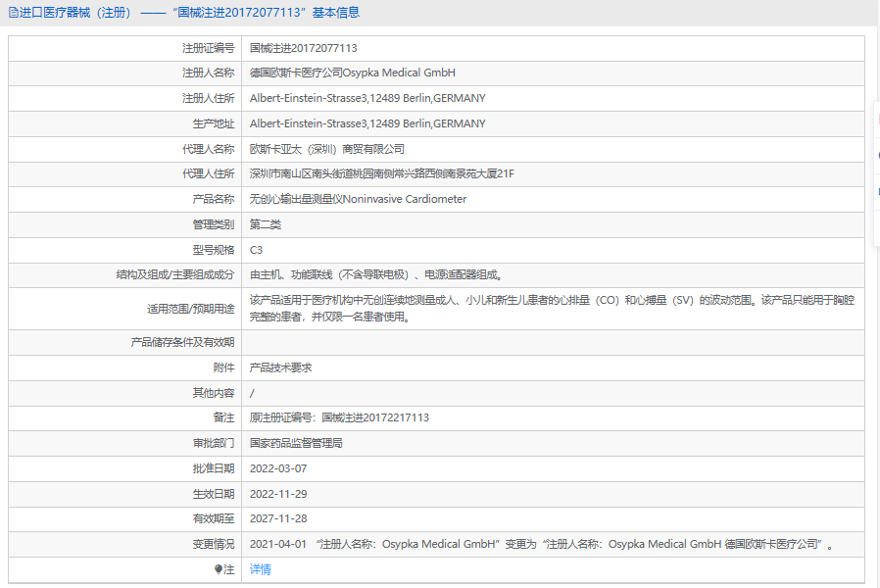Select the date 2022-11-29
This screenshot has width=880, height=588.
tap(278, 494)
